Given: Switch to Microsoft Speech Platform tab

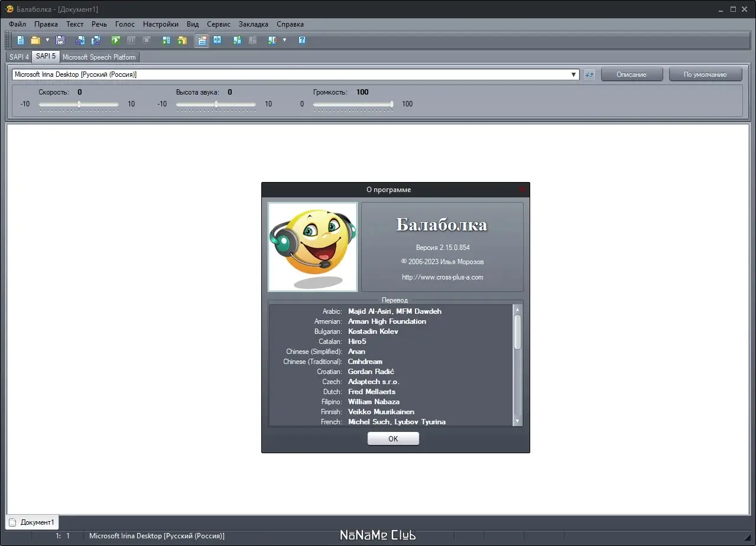Looking at the screenshot, I should (x=99, y=57).
